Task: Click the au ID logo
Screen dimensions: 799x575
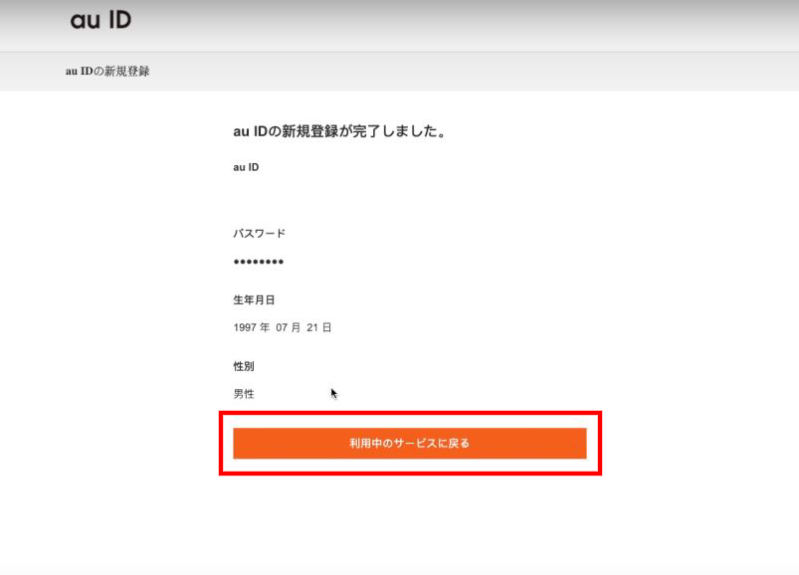Action: pyautogui.click(x=100, y=20)
